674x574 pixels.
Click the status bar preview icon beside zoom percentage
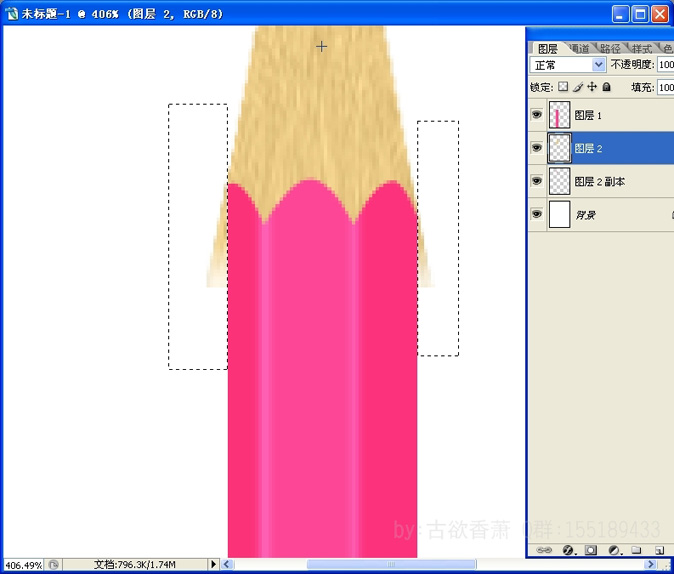coord(53,565)
